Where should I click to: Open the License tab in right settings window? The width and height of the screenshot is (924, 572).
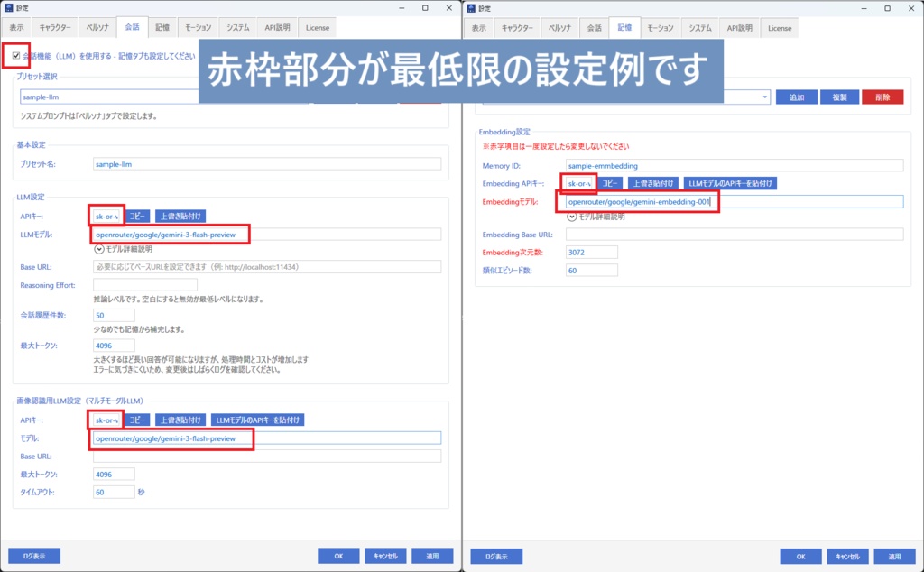(x=780, y=28)
